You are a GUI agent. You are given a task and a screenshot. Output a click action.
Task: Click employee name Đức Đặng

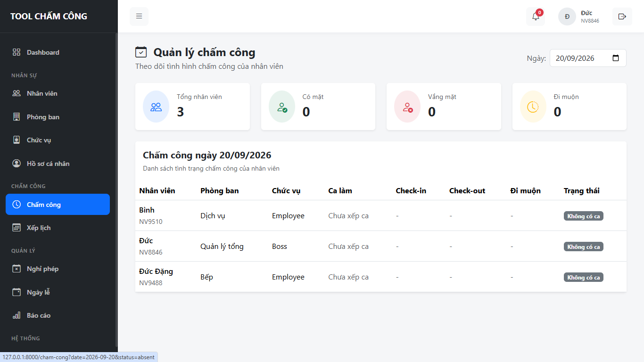point(156,271)
